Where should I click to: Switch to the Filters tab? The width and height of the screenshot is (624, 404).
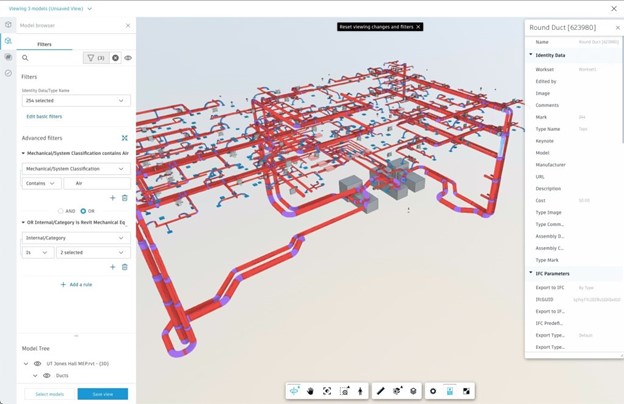tap(44, 44)
